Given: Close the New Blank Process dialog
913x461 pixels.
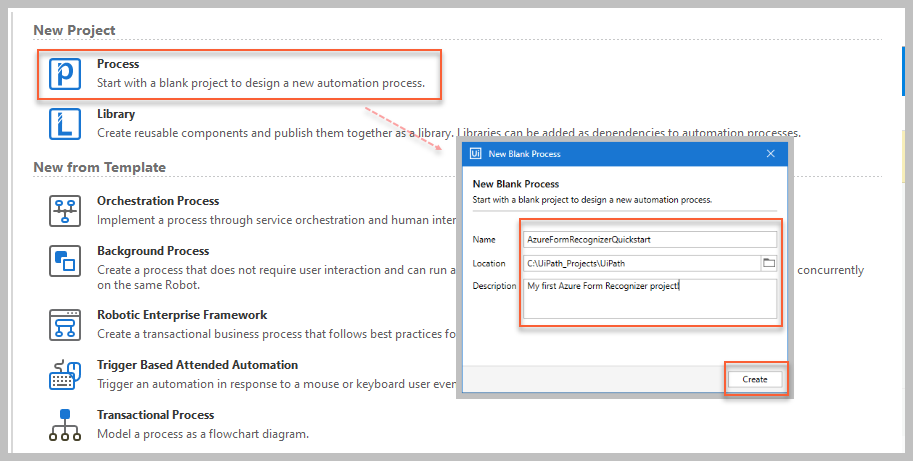Looking at the screenshot, I should point(771,154).
